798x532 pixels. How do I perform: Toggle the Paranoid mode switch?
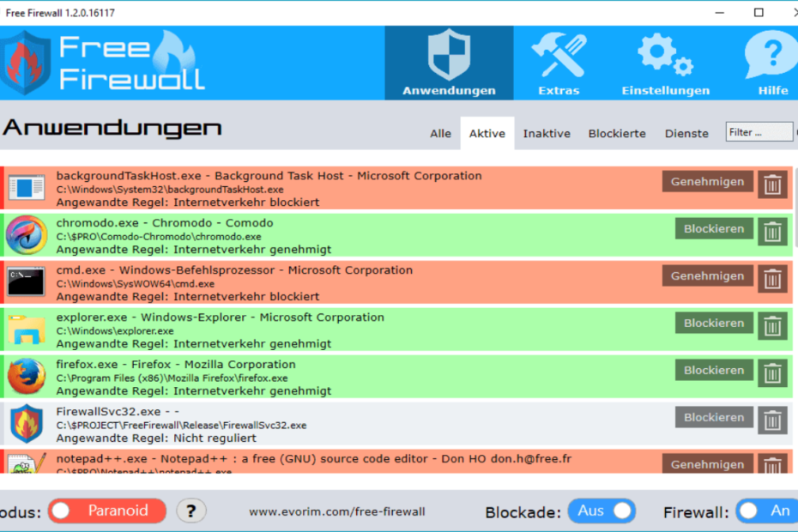(x=107, y=511)
